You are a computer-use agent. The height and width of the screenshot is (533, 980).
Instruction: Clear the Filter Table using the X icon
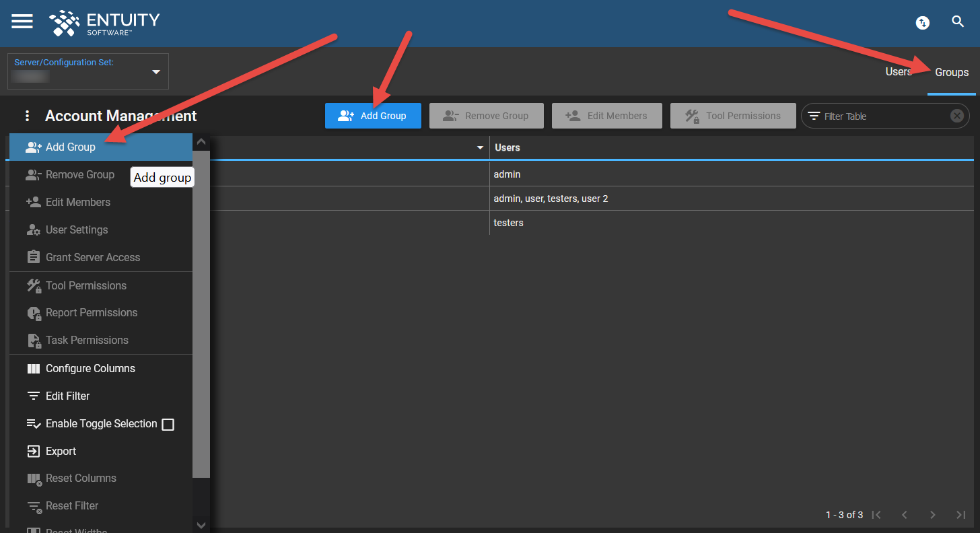(x=956, y=115)
